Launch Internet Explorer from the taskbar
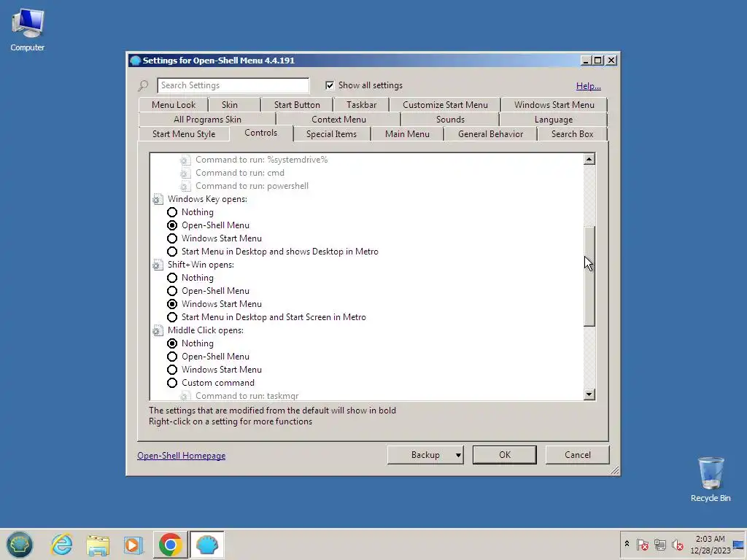The width and height of the screenshot is (747, 560). (x=63, y=544)
